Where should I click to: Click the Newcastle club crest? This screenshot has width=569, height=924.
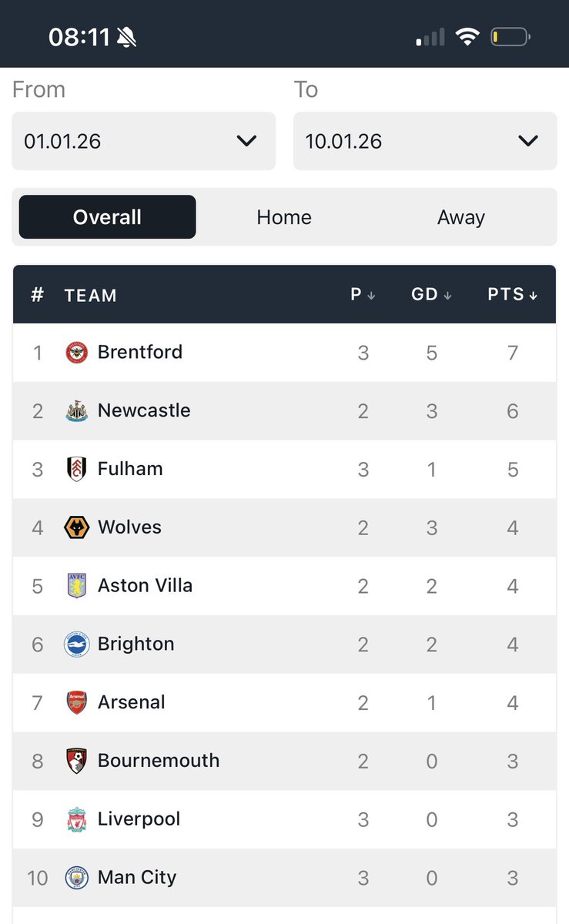point(77,411)
